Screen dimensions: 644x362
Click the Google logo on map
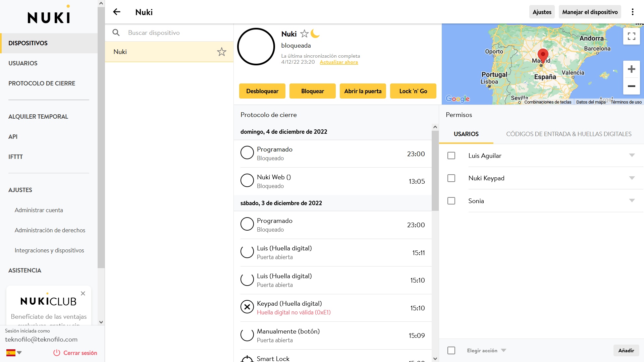click(x=458, y=99)
